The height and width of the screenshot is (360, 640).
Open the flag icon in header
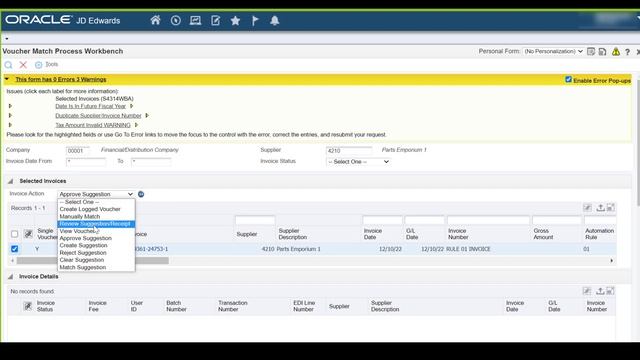tap(255, 20)
